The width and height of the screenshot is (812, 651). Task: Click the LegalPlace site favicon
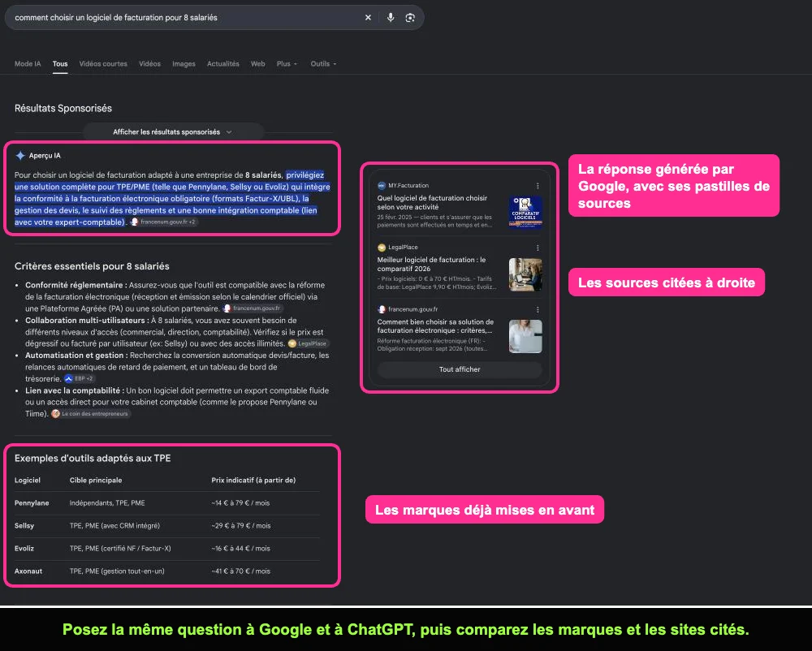tap(382, 248)
